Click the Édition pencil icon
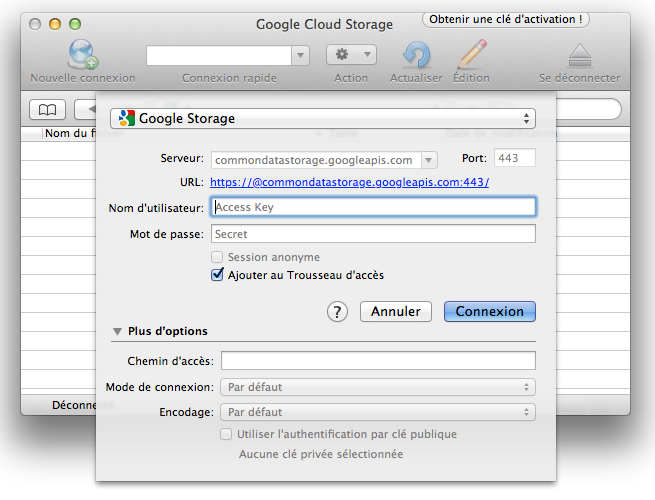This screenshot has width=655, height=500. [472, 54]
